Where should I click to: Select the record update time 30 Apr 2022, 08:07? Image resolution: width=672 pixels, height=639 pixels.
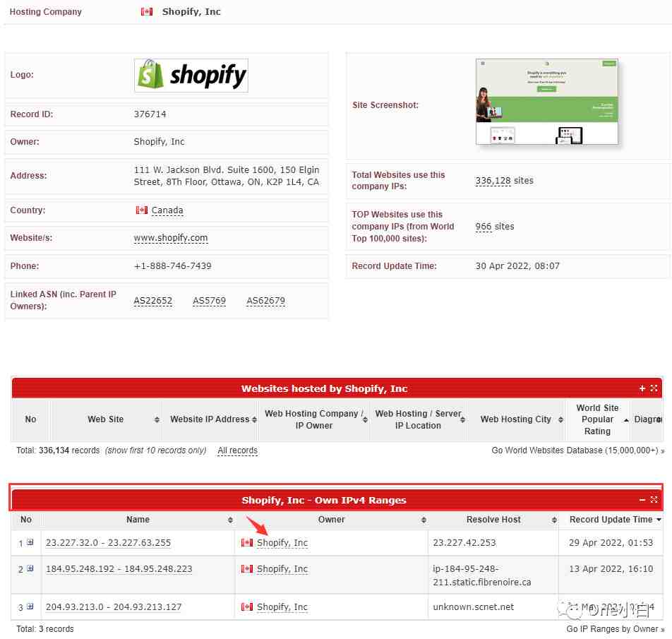coord(517,266)
